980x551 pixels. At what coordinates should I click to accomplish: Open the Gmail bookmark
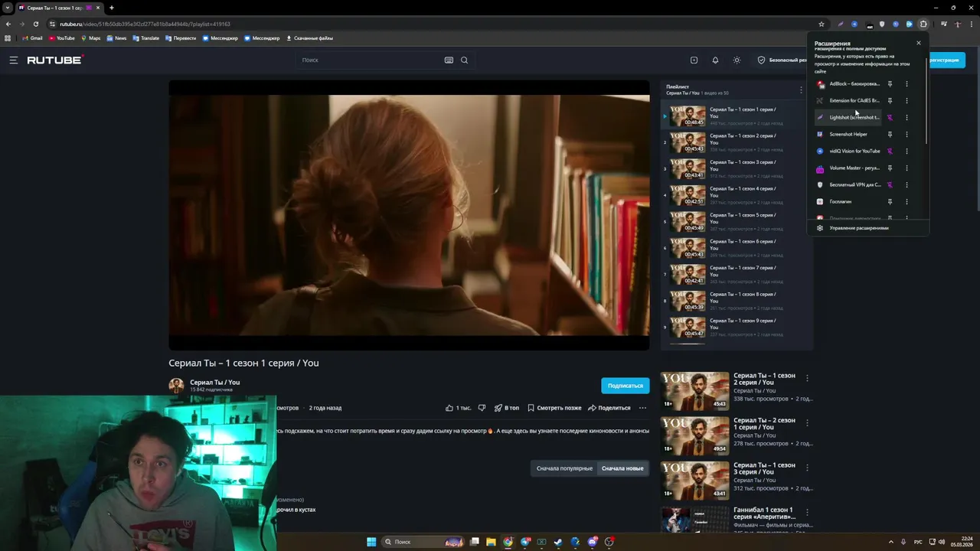point(32,38)
